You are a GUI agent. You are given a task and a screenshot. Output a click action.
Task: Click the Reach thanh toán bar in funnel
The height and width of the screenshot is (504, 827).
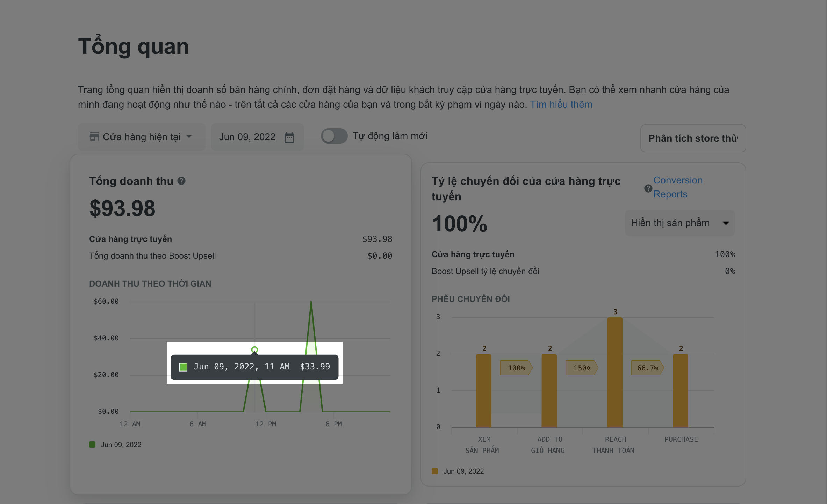coord(615,372)
